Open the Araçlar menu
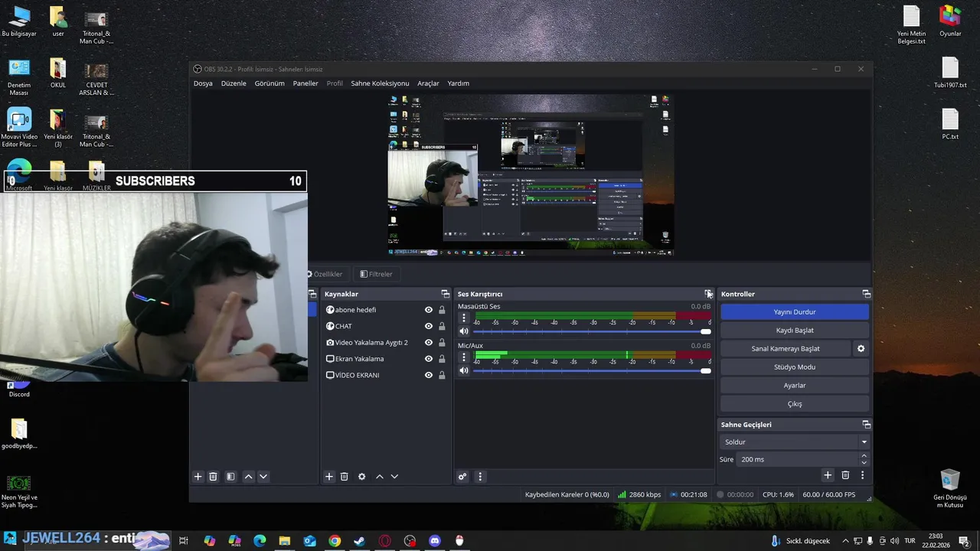 [428, 83]
